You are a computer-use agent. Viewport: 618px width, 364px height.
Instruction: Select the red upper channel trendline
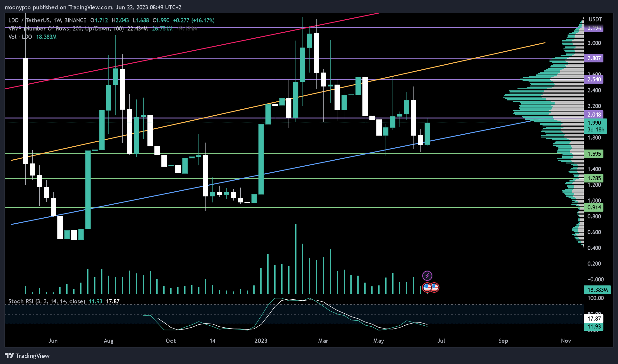pos(192,51)
